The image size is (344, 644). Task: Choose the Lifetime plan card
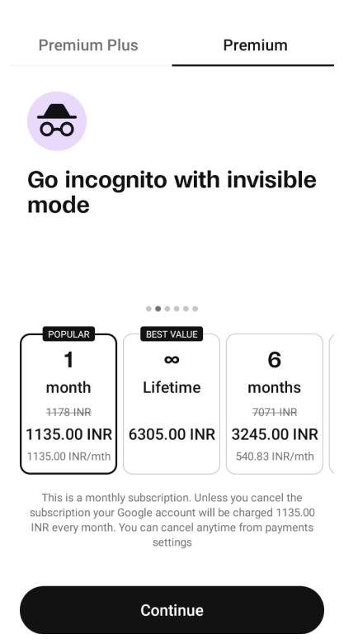coord(172,404)
